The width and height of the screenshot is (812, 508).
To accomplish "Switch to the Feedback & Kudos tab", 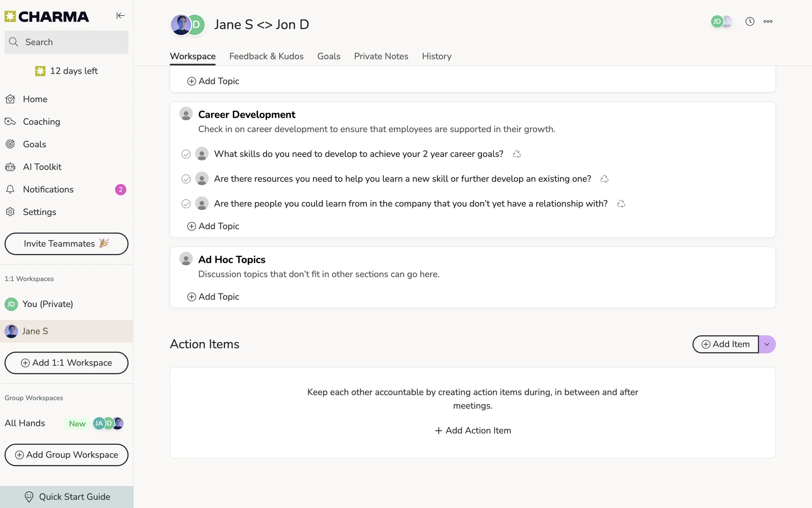I will 266,56.
